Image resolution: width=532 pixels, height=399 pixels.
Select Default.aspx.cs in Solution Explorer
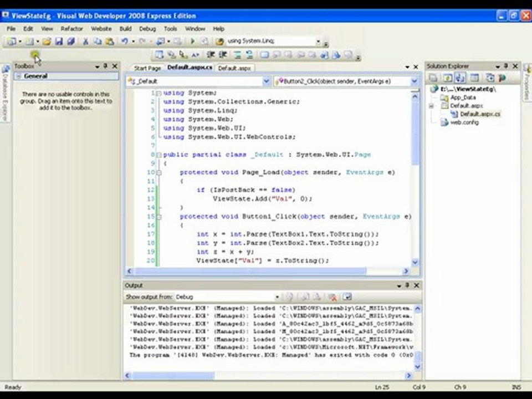click(x=480, y=114)
